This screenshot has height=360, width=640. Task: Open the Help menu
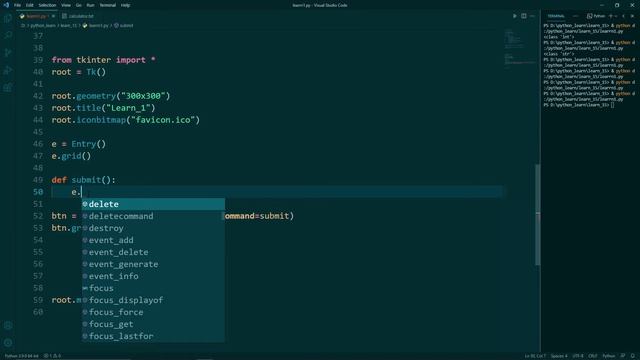(125, 5)
